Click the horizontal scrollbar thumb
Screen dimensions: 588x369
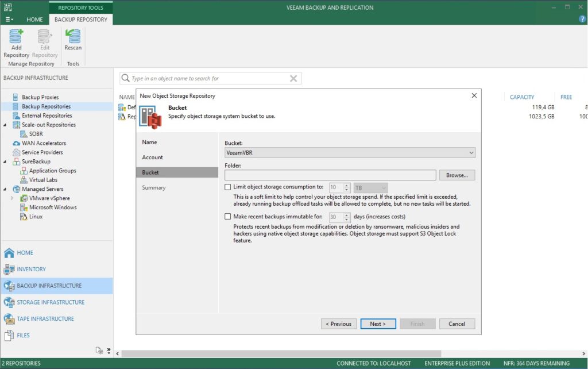point(281,353)
